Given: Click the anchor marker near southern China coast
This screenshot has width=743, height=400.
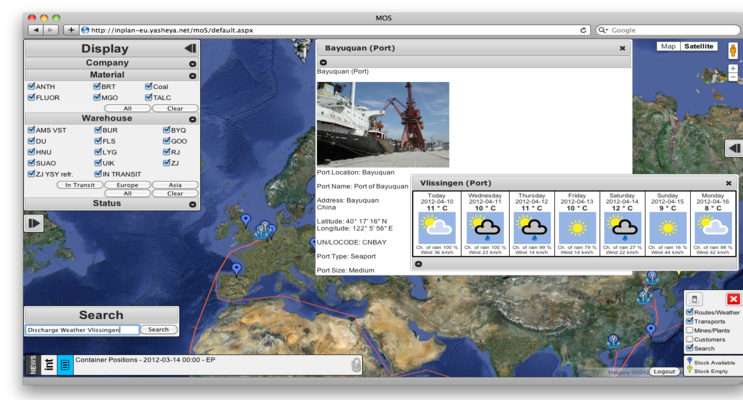Looking at the screenshot, I should [614, 341].
